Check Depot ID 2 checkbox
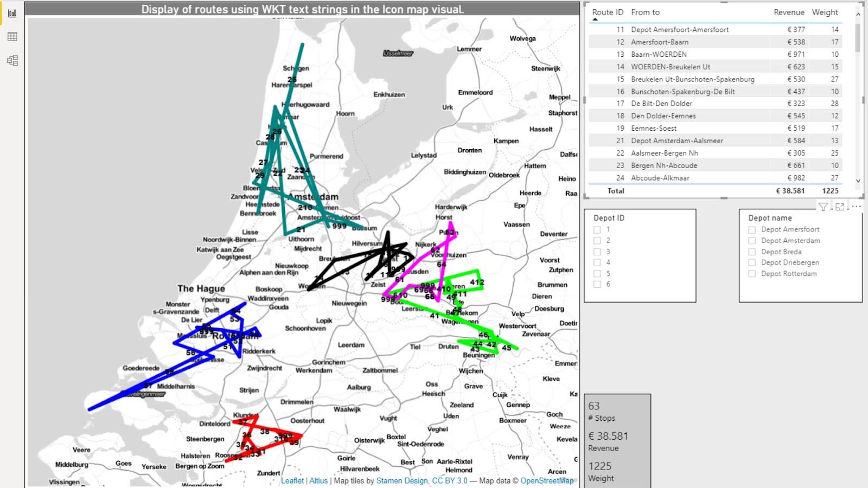868x488 pixels. [597, 240]
